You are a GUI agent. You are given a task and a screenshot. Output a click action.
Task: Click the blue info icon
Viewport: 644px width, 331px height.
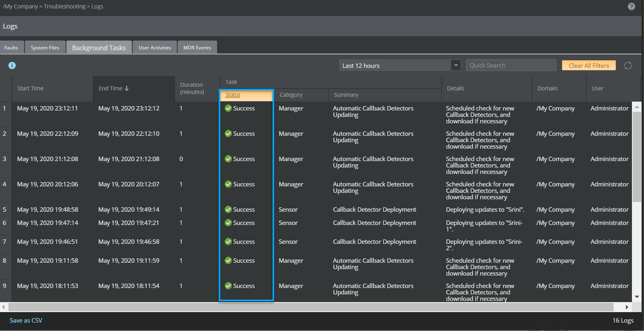[12, 65]
